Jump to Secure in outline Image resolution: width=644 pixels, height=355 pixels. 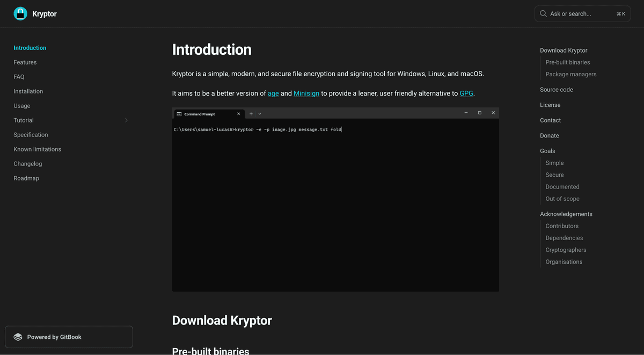point(555,175)
